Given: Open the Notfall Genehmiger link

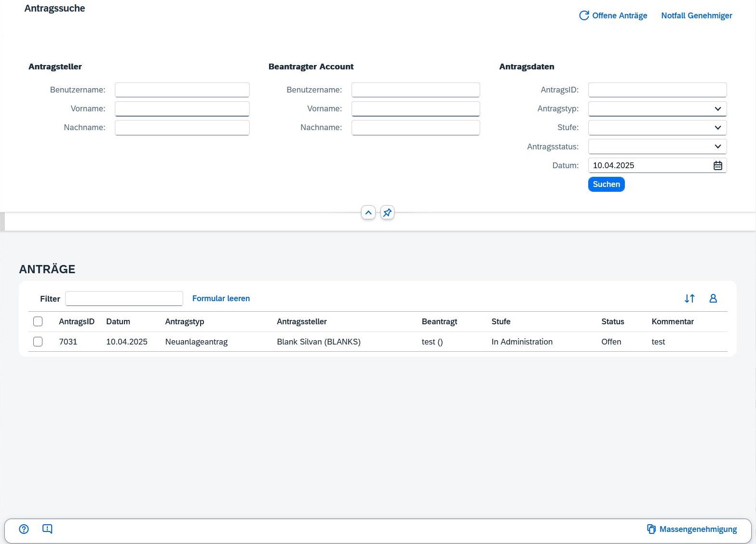Looking at the screenshot, I should (x=696, y=15).
